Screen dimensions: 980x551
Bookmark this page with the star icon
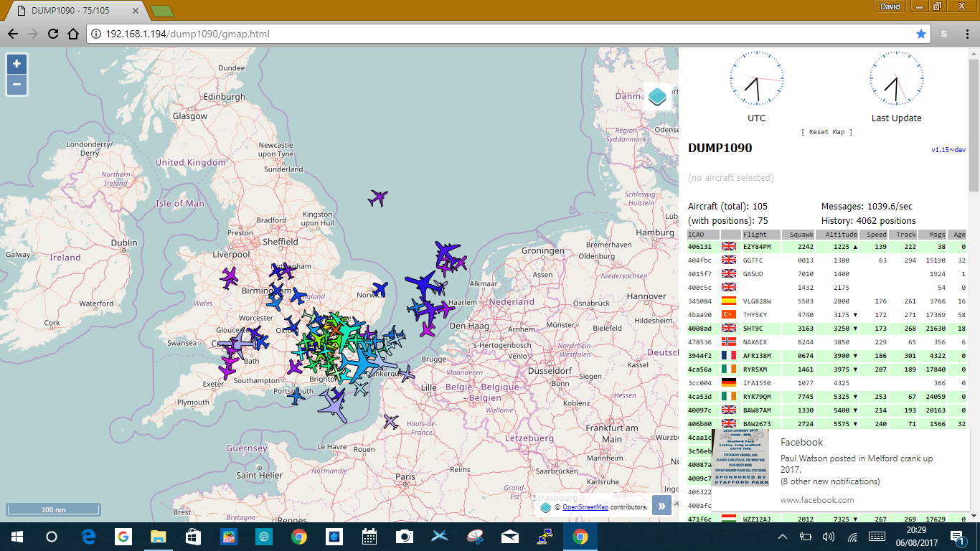click(x=921, y=34)
